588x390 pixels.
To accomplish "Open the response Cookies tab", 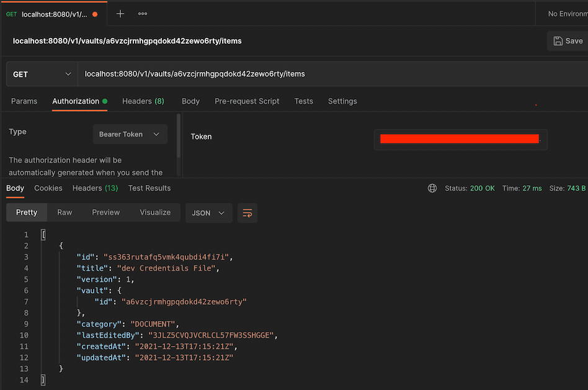I will click(48, 188).
